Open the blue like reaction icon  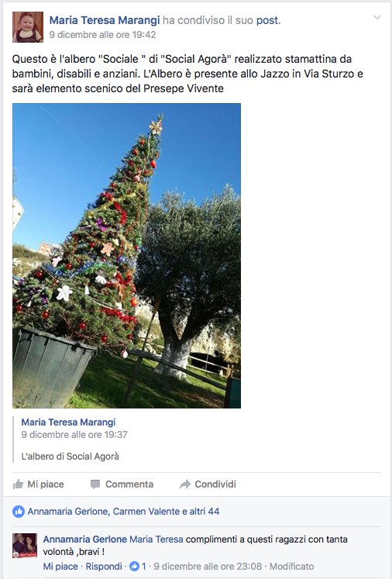tap(19, 512)
